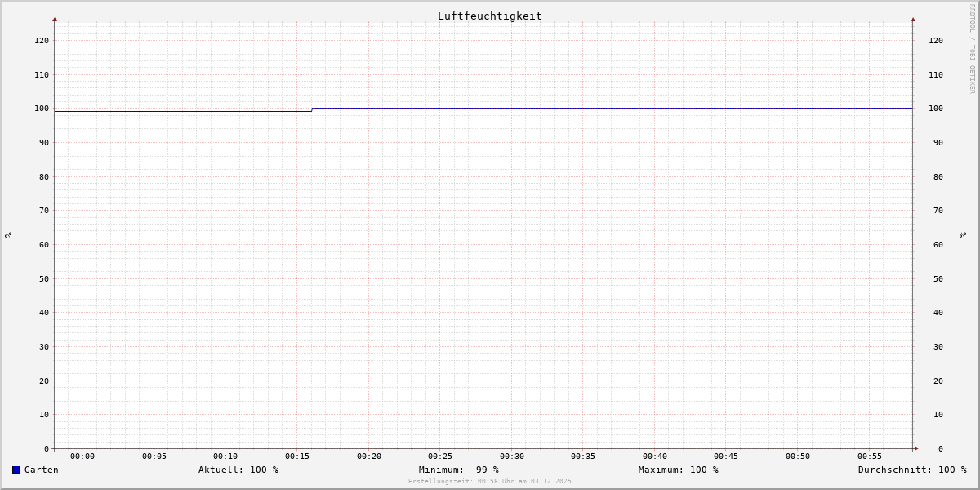Click the 00:20 time axis label

(x=369, y=457)
